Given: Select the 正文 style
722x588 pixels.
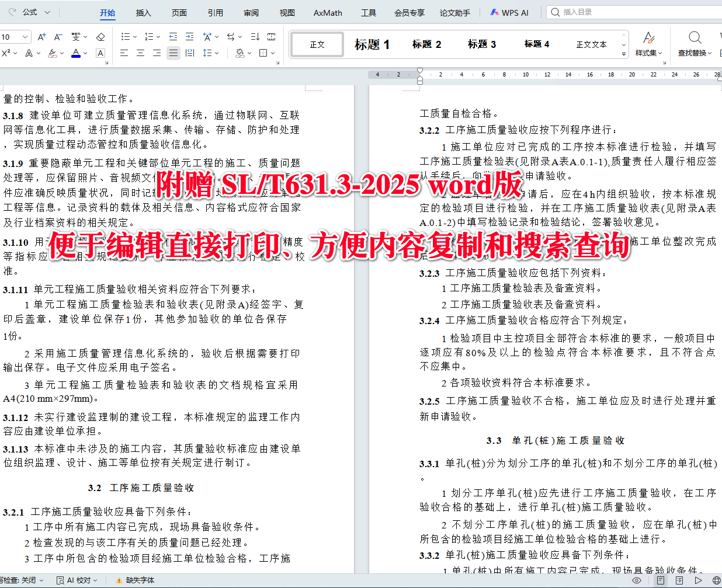Looking at the screenshot, I should click(317, 44).
